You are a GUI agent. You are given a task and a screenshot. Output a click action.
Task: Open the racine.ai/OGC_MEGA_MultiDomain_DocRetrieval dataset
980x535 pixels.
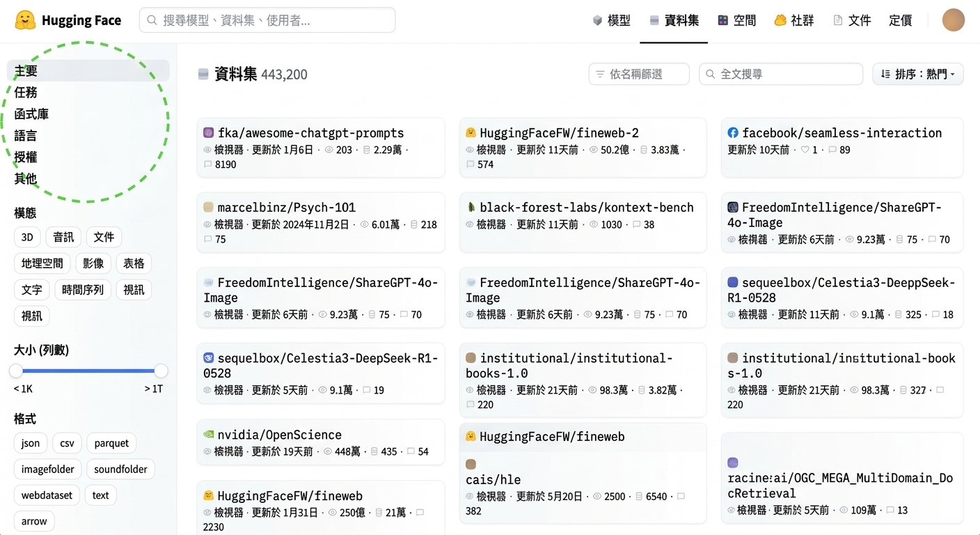[x=840, y=485]
